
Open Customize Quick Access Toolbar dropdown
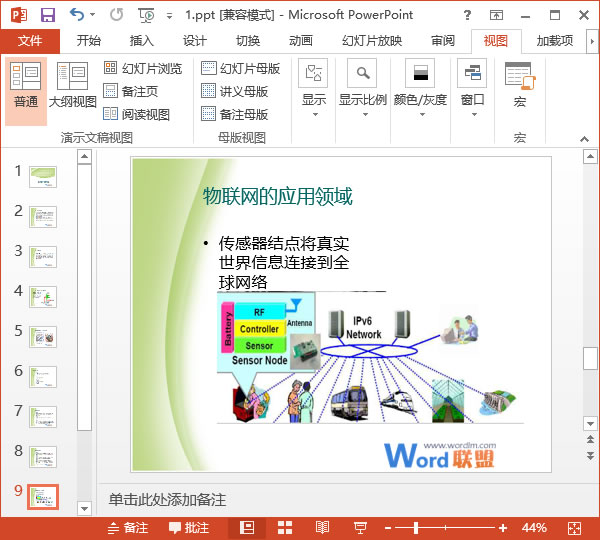[x=169, y=16]
